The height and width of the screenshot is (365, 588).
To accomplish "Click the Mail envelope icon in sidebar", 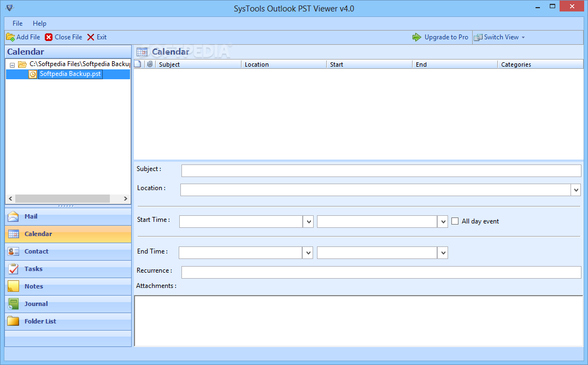I will pyautogui.click(x=13, y=216).
